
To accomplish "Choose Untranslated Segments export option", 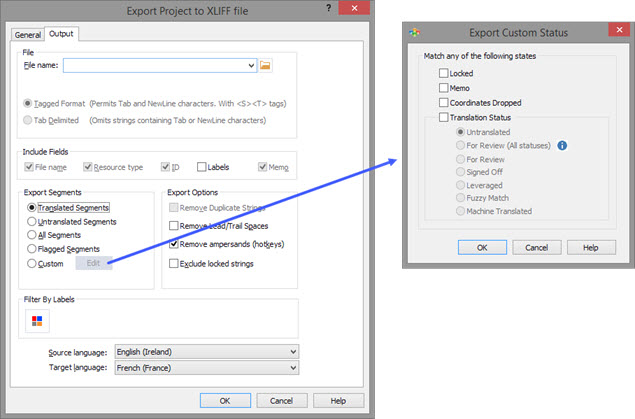I will coord(32,222).
